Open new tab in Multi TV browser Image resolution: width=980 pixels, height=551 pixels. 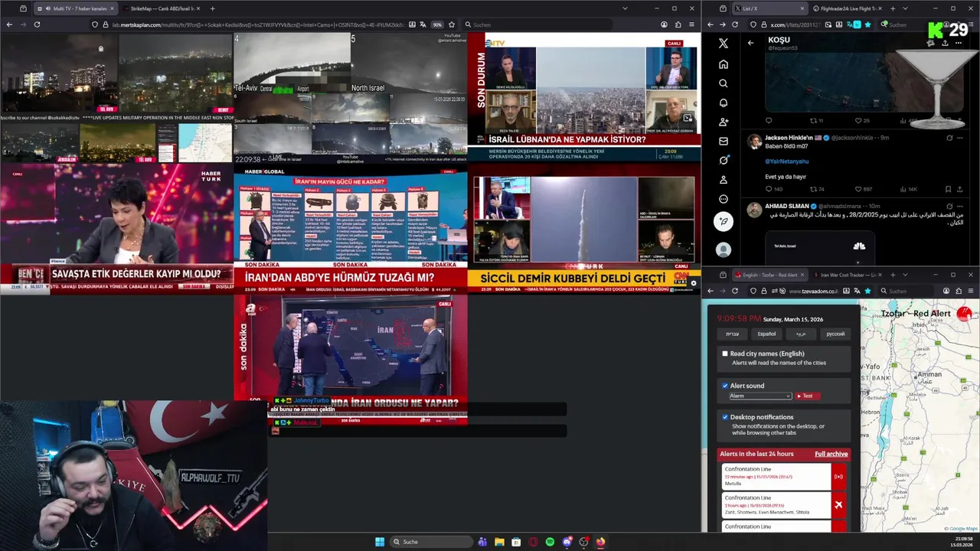click(212, 8)
